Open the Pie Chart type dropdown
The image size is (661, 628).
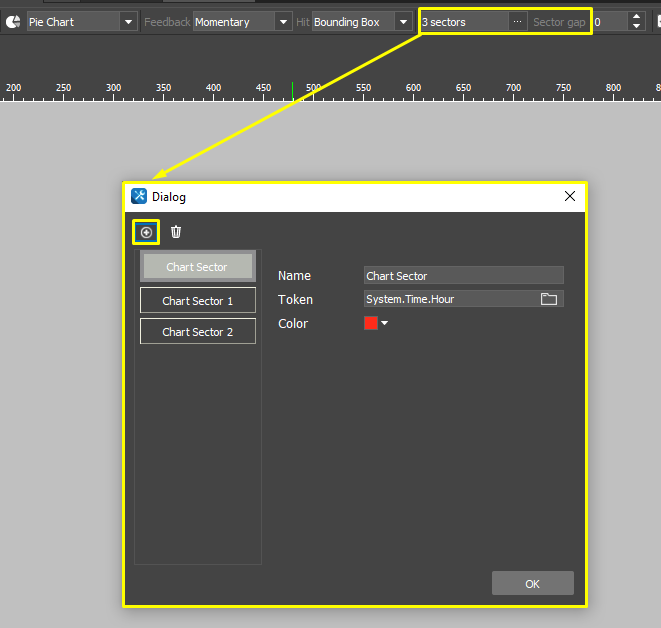click(128, 21)
